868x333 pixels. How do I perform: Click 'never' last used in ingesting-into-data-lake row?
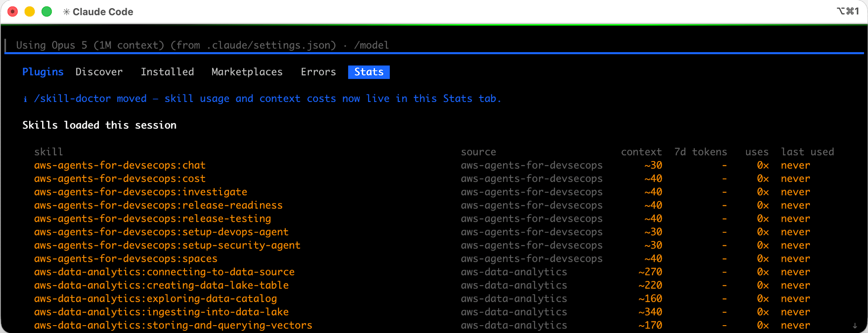point(796,312)
